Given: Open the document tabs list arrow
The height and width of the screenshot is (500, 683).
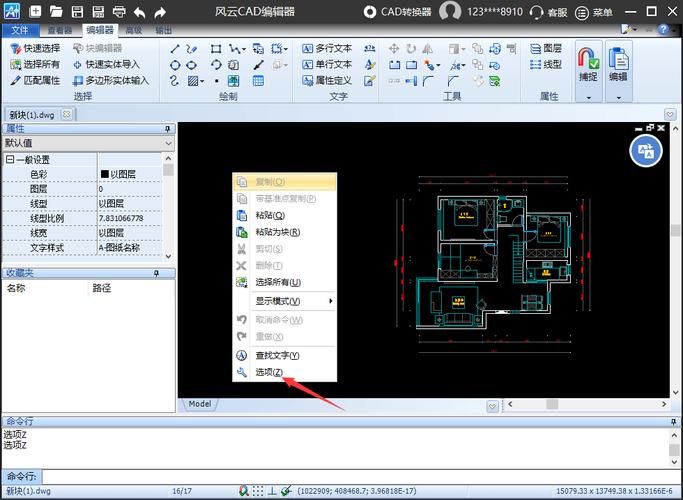Looking at the screenshot, I should 670,115.
